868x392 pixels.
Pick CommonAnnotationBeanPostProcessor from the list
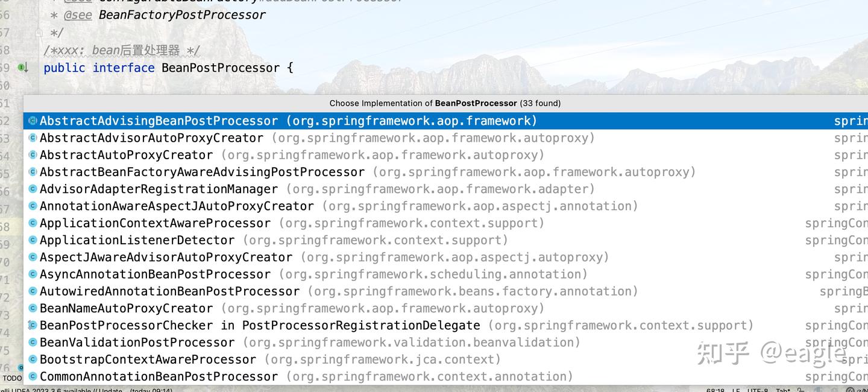coord(445,376)
